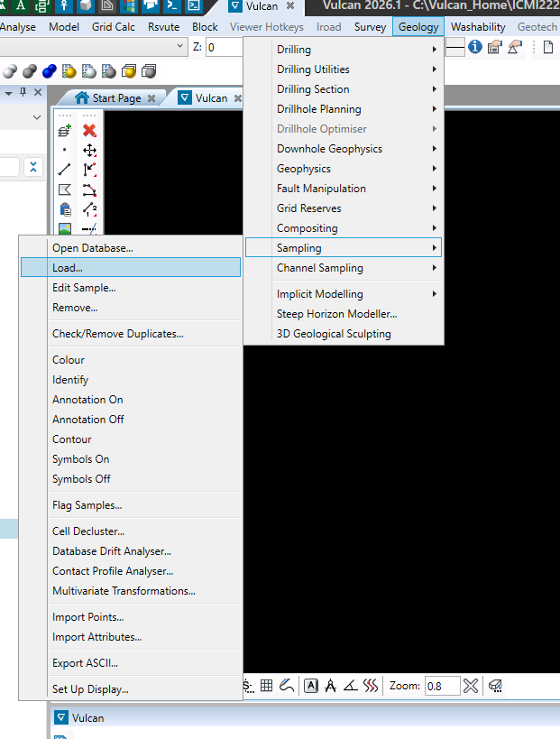Select the create polygon tool
Image resolution: width=560 pixels, height=739 pixels.
(x=65, y=189)
